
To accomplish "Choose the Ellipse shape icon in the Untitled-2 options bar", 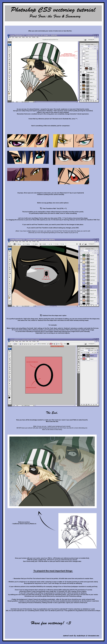I will 29,344.
